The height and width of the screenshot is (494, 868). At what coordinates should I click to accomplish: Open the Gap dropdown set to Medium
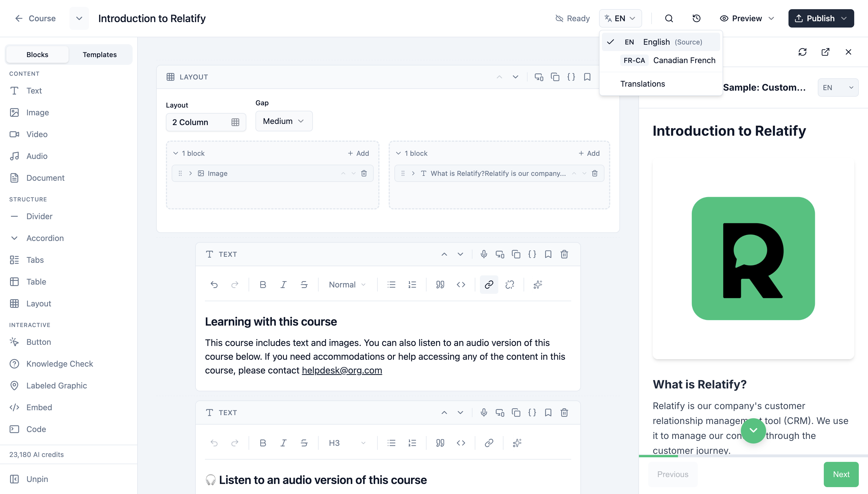tap(284, 121)
